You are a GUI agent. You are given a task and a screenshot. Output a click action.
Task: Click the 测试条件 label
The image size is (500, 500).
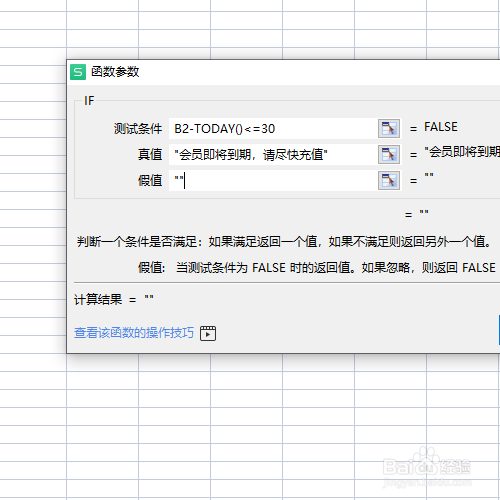(x=138, y=129)
